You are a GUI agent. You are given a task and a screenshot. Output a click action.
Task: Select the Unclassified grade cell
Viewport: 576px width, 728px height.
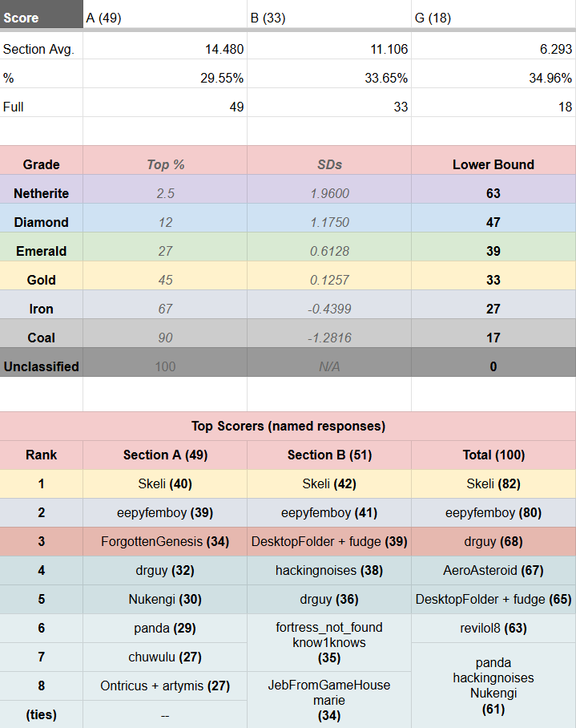(42, 362)
